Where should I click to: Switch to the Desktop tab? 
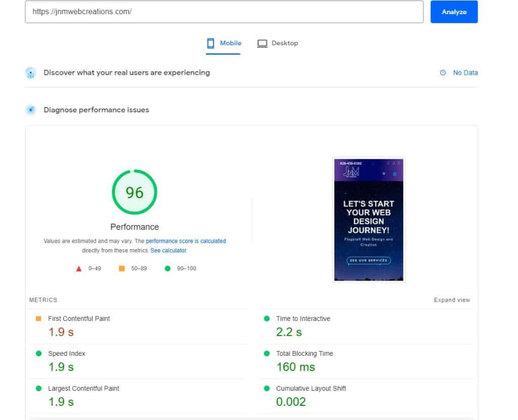(x=278, y=43)
